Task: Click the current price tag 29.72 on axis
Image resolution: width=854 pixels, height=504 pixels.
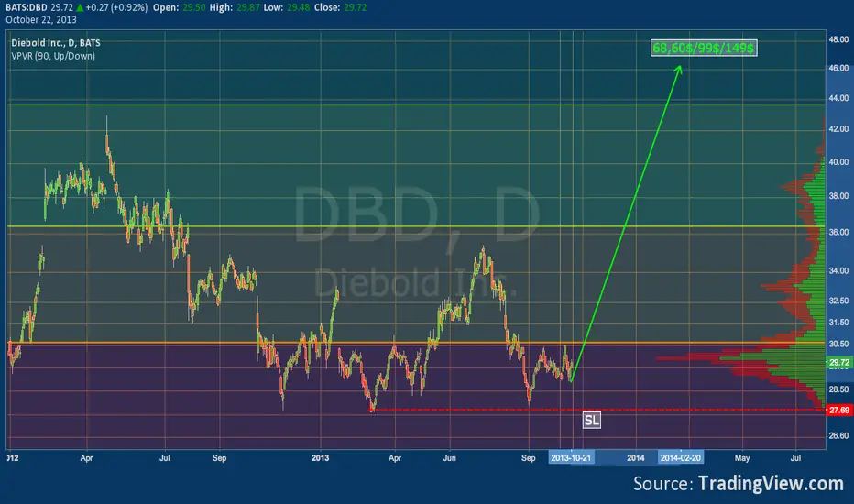Action: pos(839,362)
